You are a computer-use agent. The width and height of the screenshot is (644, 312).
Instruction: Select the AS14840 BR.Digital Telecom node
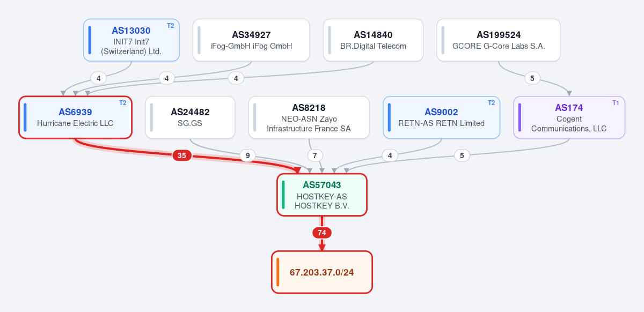(x=373, y=40)
